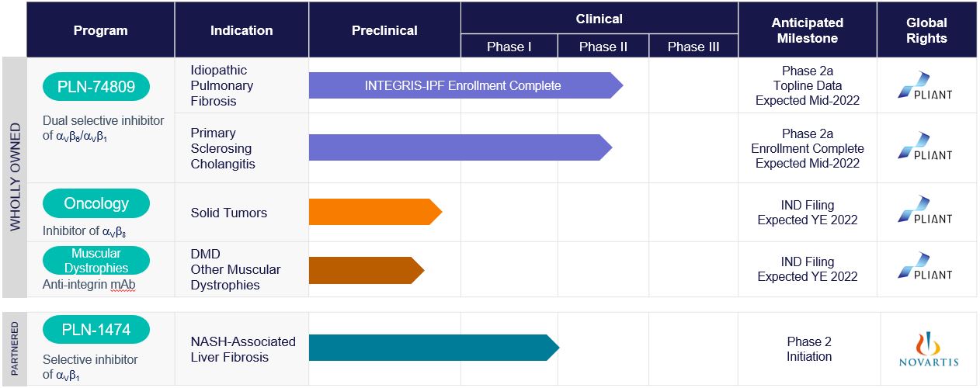Screen dimensions: 980x388
Task: Click the Wholly Owned vertical side label
Action: click(15, 178)
